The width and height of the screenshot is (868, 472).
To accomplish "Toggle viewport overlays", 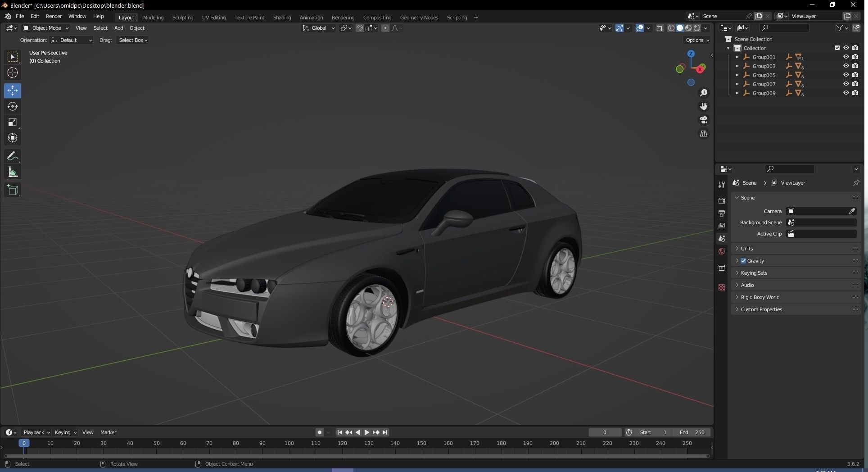I will (640, 28).
